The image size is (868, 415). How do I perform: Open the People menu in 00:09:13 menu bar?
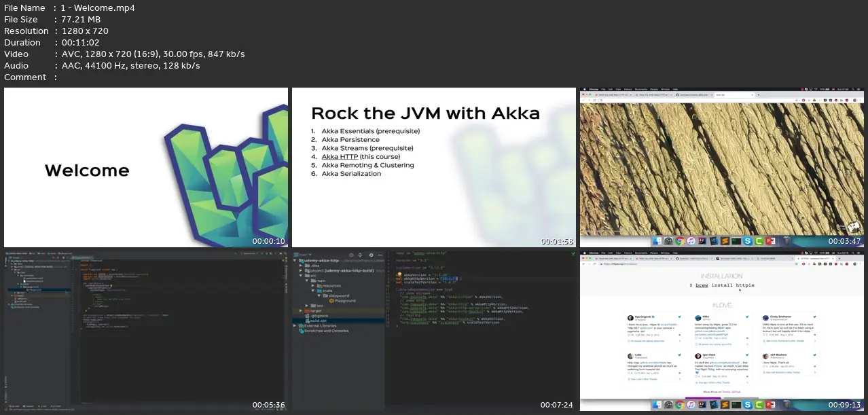pyautogui.click(x=654, y=253)
